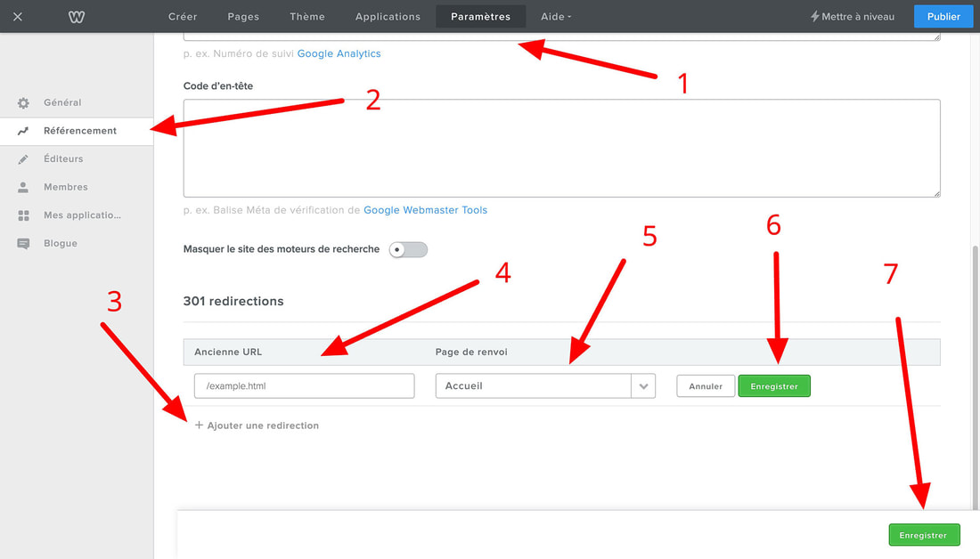Click the Ancienne URL input field

click(304, 385)
